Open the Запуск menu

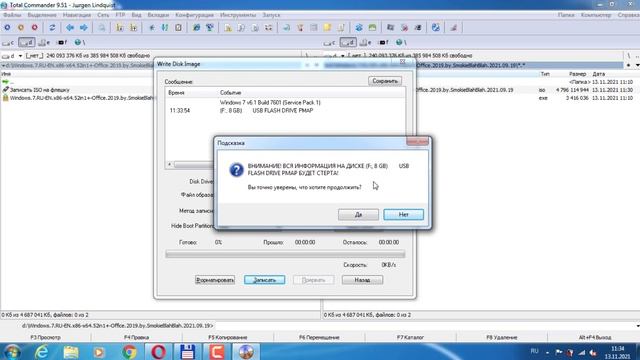[271, 15]
